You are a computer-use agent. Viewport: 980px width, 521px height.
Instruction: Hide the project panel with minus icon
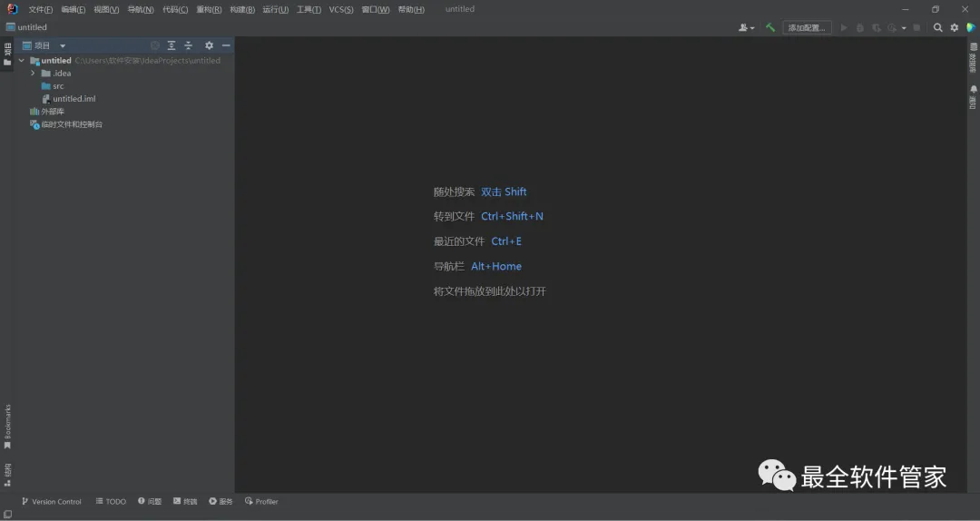[x=226, y=45]
